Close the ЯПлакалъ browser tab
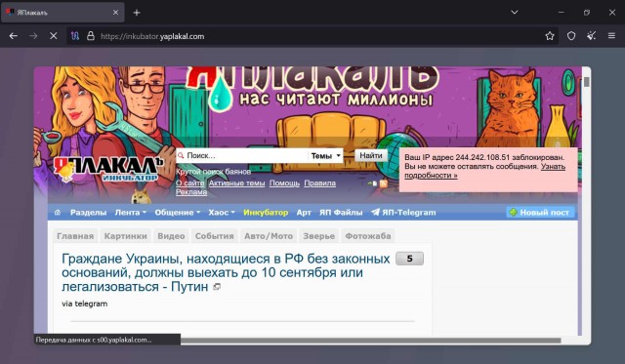 (115, 13)
